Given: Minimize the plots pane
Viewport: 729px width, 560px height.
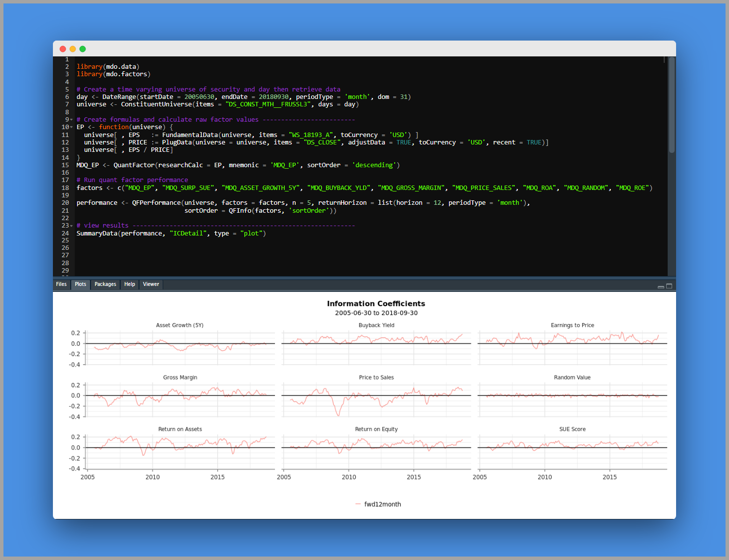Looking at the screenshot, I should 661,286.
